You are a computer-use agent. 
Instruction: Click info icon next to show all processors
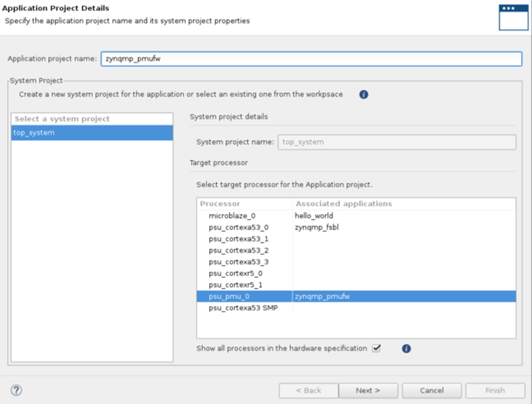click(406, 349)
